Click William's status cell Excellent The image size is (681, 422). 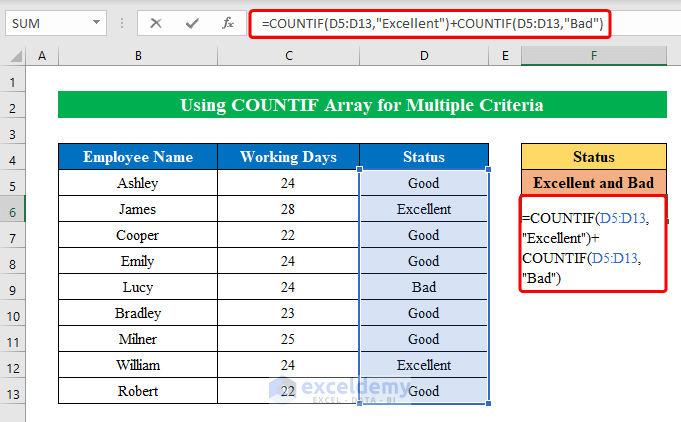(424, 365)
